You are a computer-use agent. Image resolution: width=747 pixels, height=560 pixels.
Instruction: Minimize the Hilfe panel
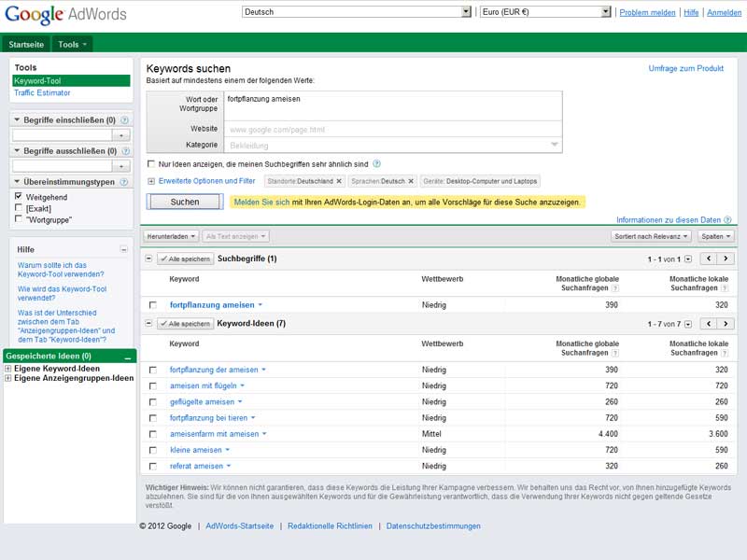tap(124, 250)
